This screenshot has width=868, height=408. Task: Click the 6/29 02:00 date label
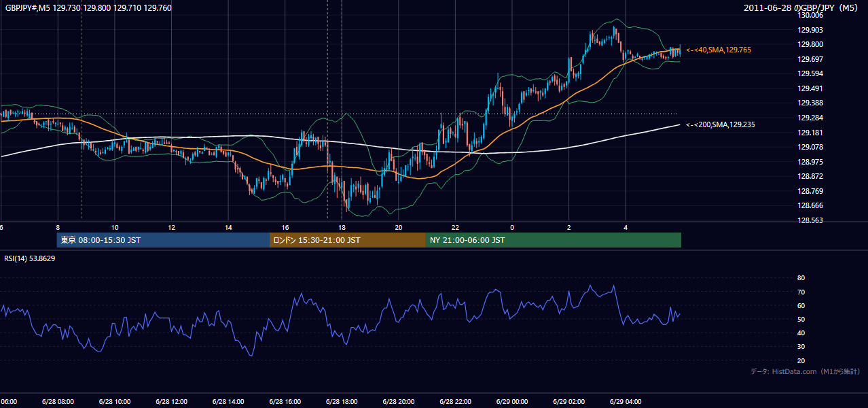click(x=568, y=402)
